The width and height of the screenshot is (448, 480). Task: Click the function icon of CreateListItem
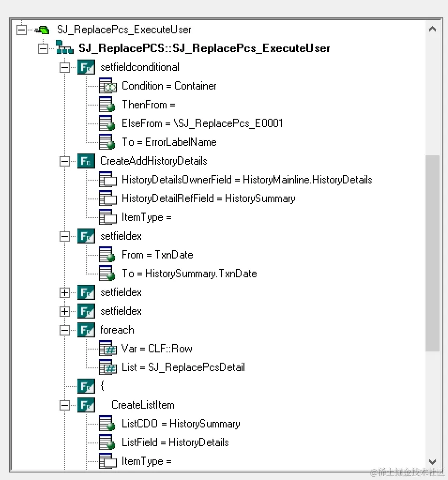pos(86,405)
